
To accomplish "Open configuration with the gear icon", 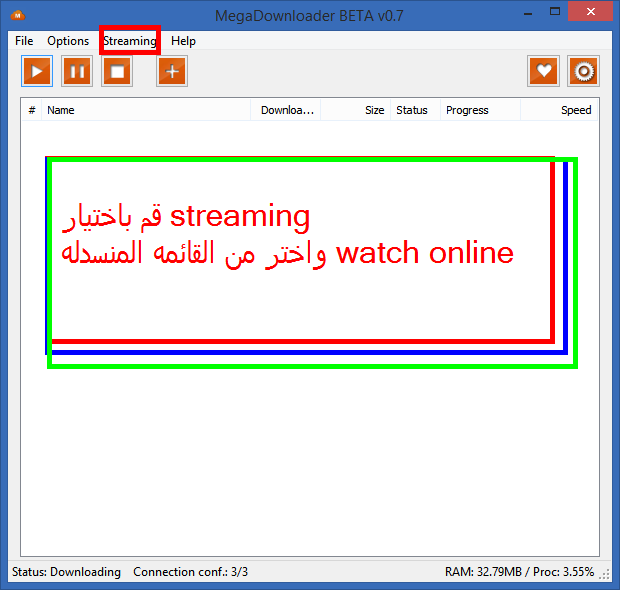I will point(584,71).
